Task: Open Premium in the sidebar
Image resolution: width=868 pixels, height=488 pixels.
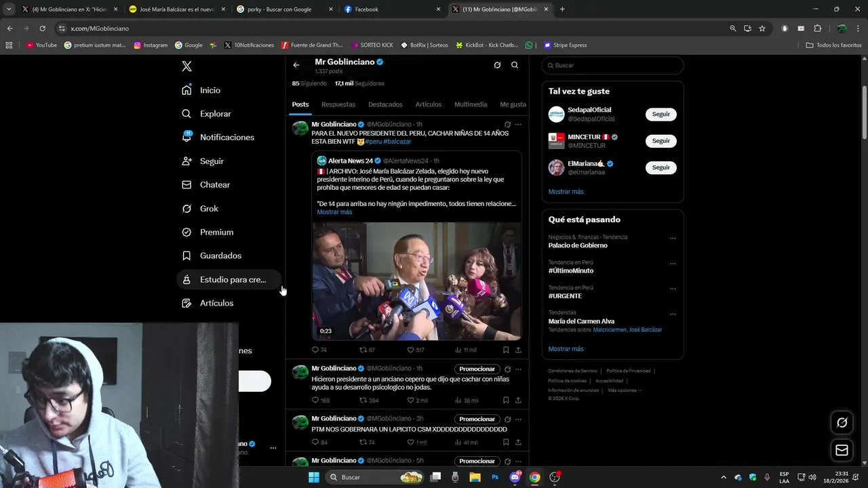Action: coord(208,232)
